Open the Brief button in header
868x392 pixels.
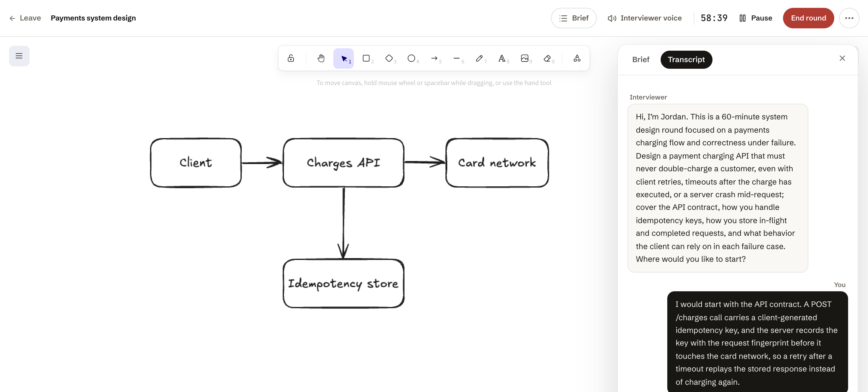point(574,18)
